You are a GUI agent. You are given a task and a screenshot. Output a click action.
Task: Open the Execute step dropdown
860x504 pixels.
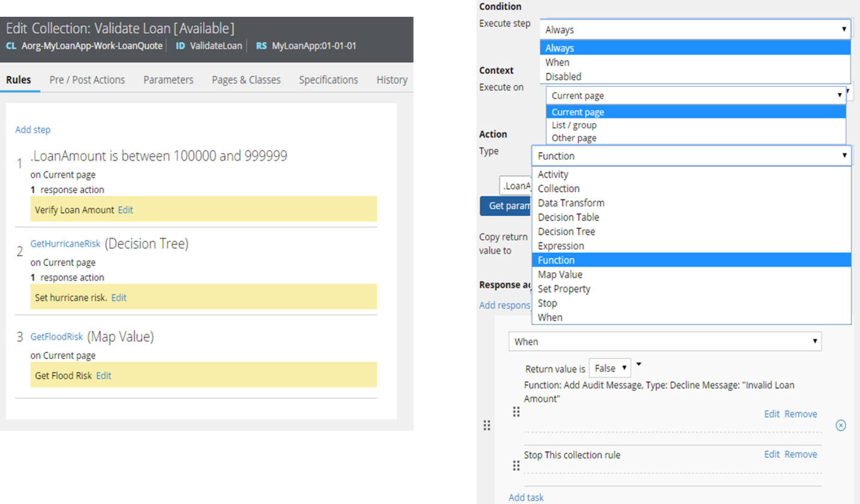pos(695,29)
